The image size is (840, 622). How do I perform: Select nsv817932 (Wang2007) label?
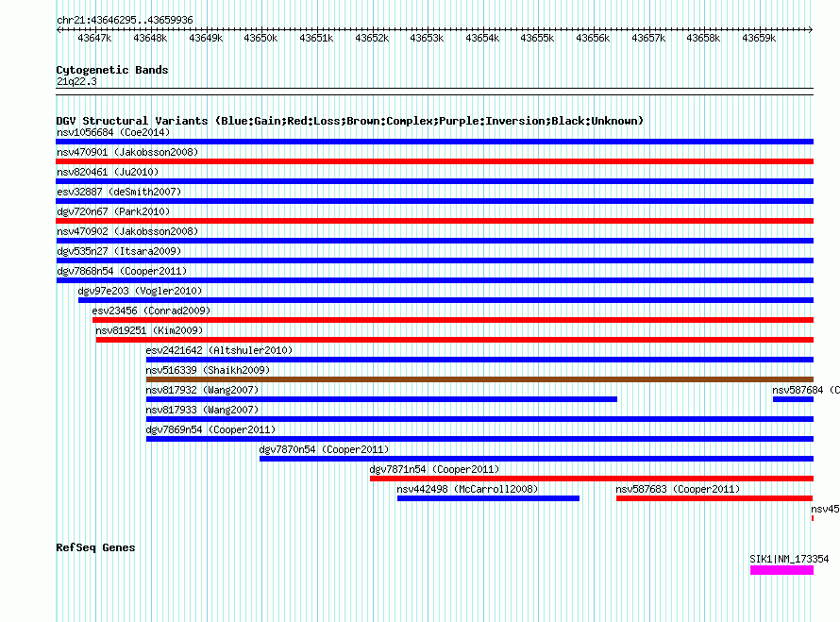pos(202,390)
